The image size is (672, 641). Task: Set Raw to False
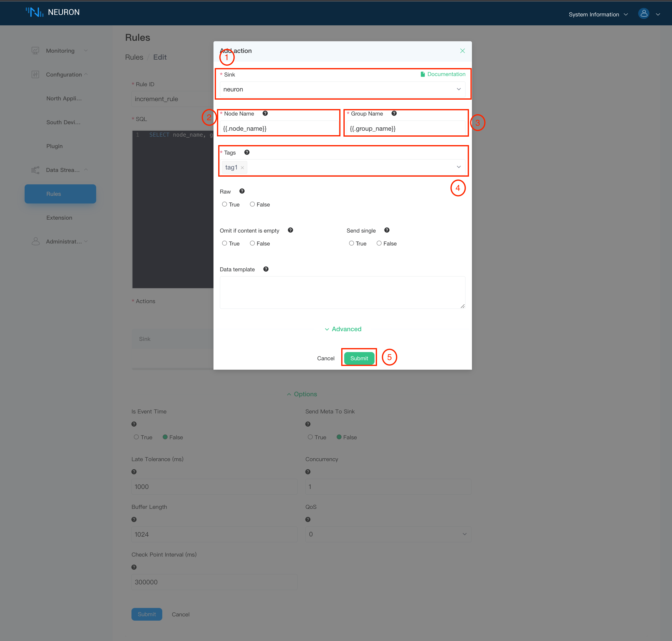click(x=252, y=204)
